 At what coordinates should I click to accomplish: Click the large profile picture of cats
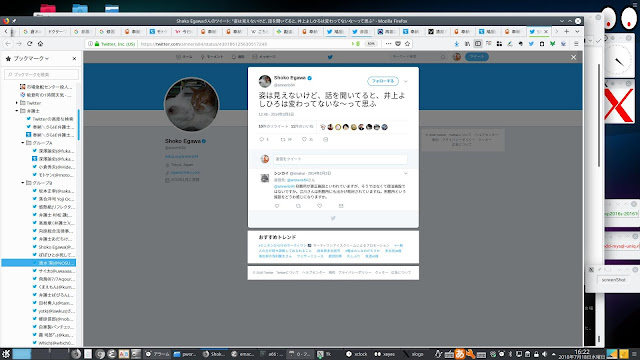coord(191,104)
